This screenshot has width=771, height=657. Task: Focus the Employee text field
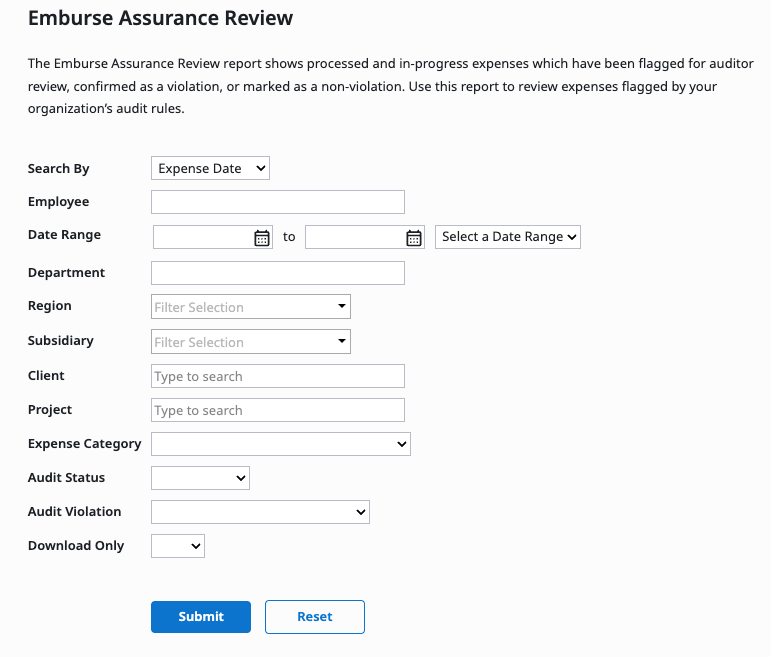pos(278,202)
